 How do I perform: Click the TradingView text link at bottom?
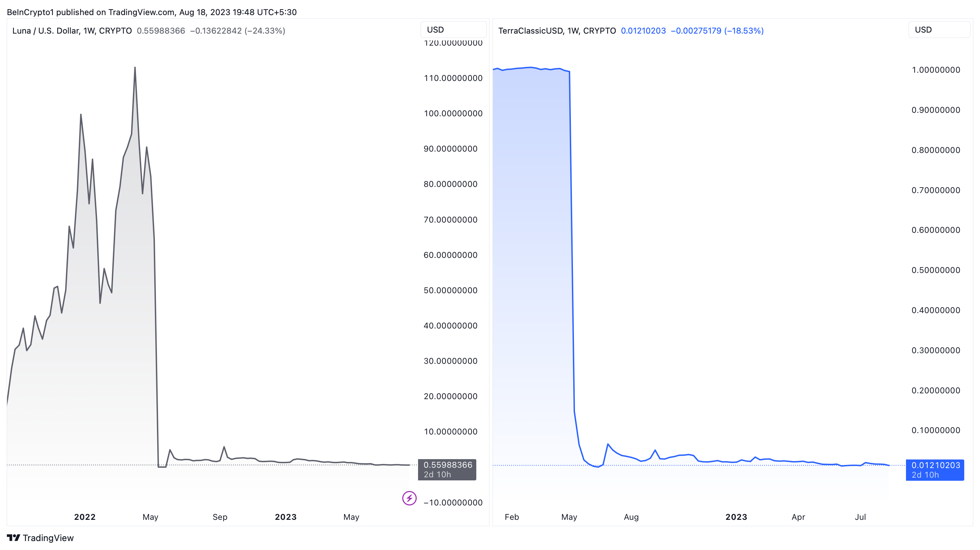pyautogui.click(x=48, y=538)
